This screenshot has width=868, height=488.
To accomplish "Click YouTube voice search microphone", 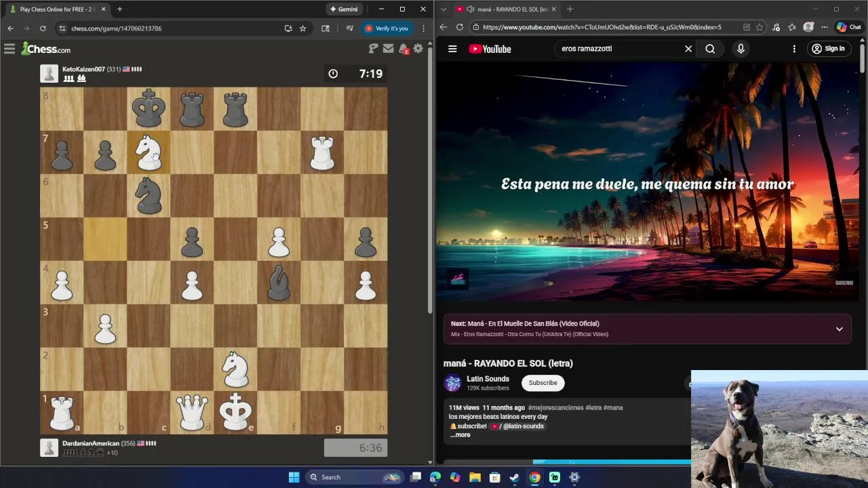I will [x=741, y=49].
